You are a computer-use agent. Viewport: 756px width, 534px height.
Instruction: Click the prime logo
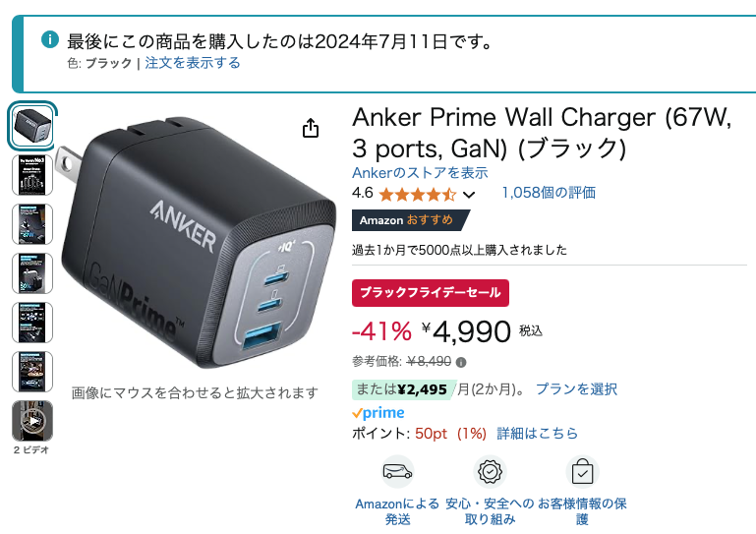coord(378,413)
